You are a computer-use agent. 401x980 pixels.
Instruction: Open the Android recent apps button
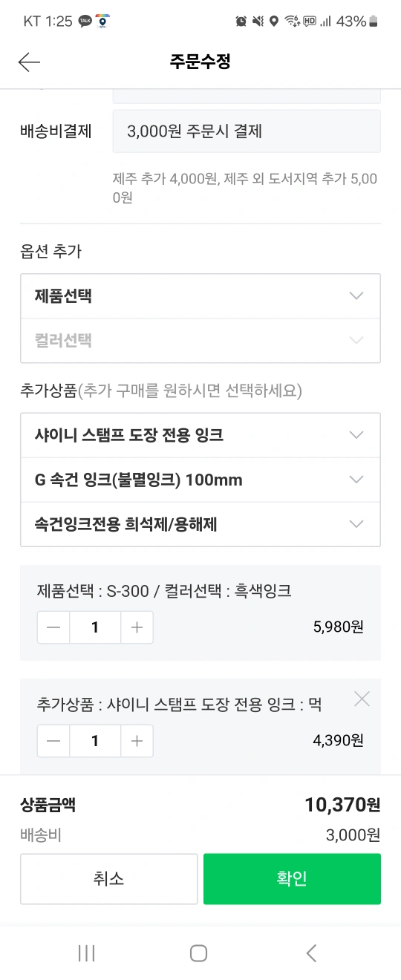87,953
